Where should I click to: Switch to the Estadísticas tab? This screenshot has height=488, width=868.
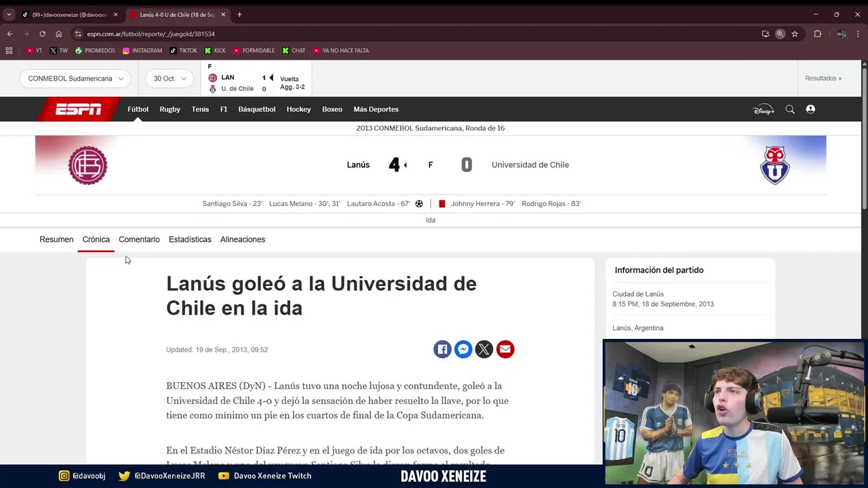[190, 239]
